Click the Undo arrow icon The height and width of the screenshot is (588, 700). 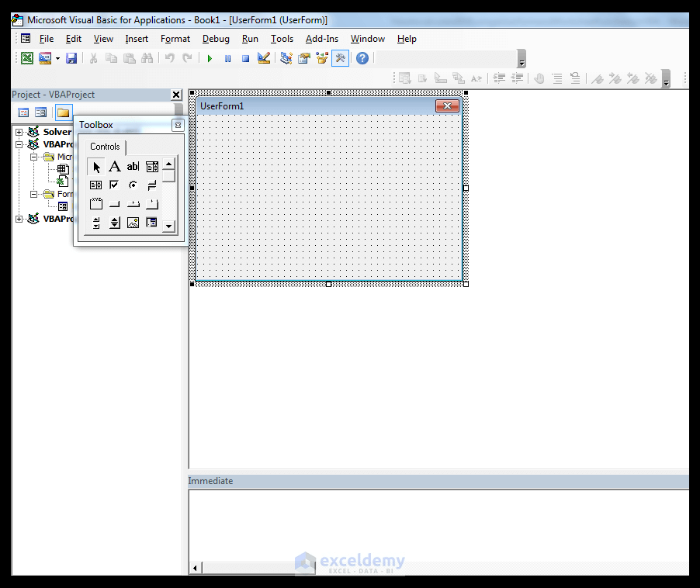[x=170, y=58]
